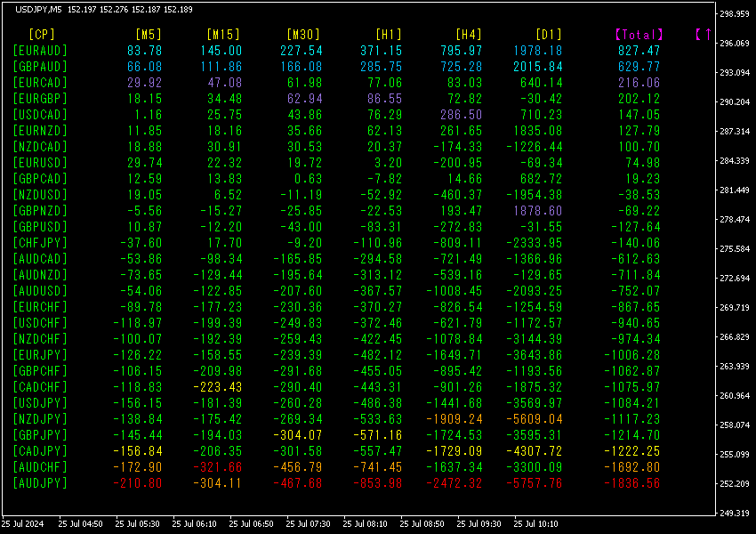
Task: Click AUDUSD H4 value -1008.45
Action: [x=454, y=291]
